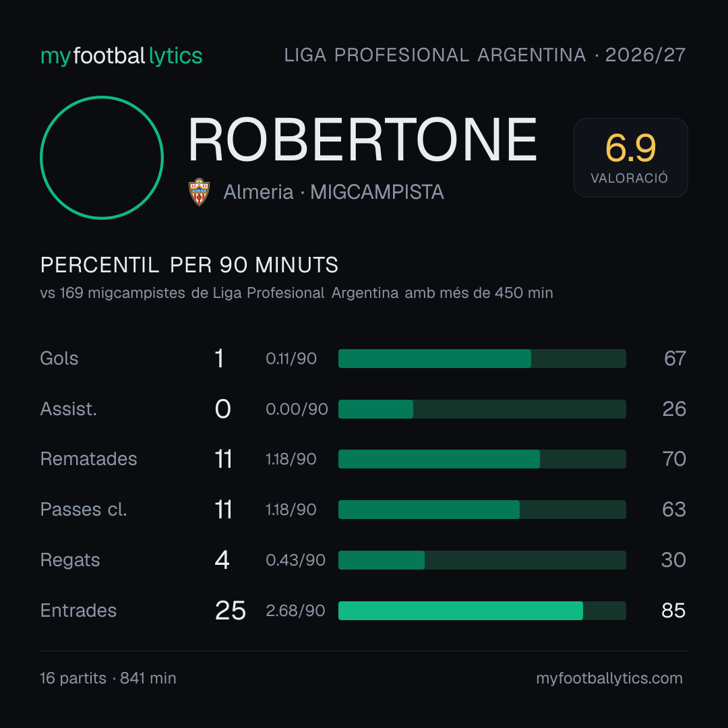Select the ROBERTONE player name heading
728x728 pixels.
point(362,140)
